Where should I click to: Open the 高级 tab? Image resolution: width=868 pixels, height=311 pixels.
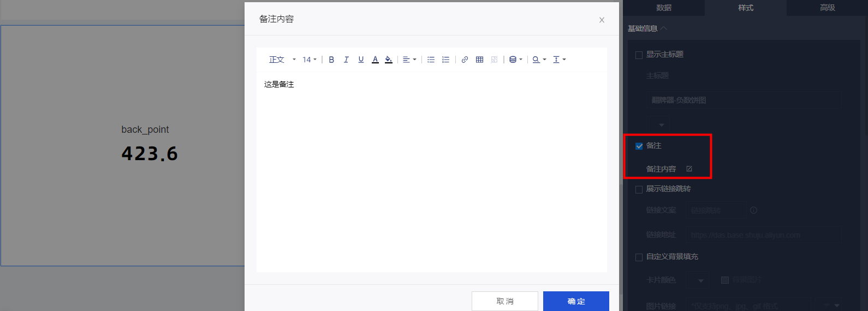[827, 8]
